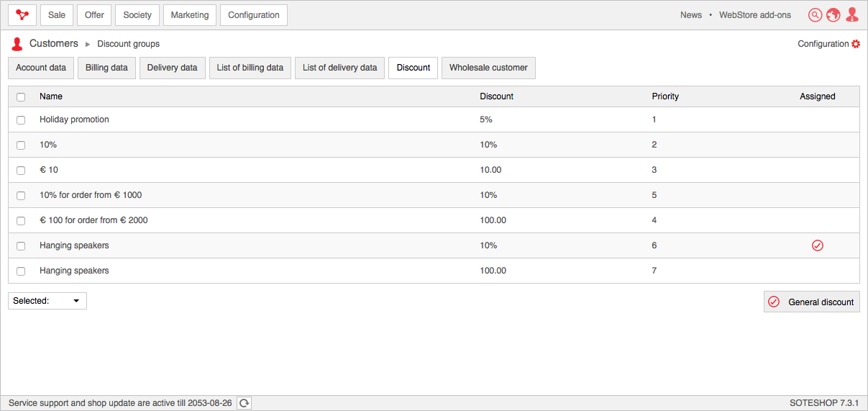
Task: Select the € 10 row checkbox
Action: pyautogui.click(x=21, y=171)
